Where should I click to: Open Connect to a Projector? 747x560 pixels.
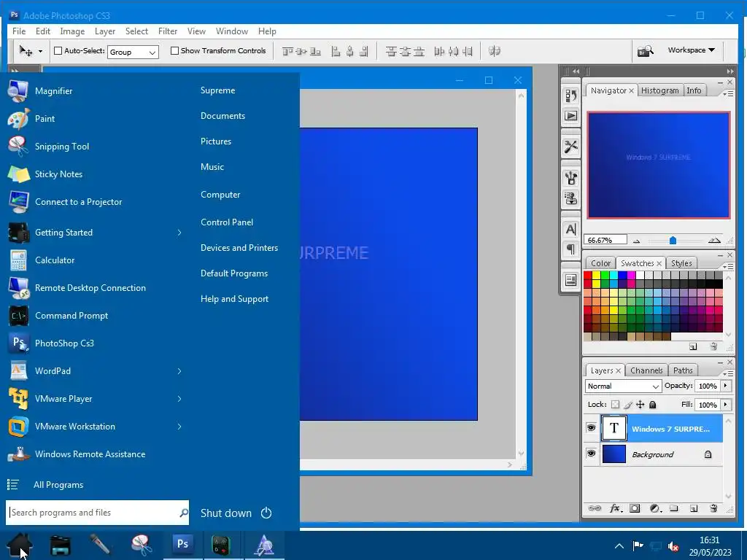tap(94, 201)
